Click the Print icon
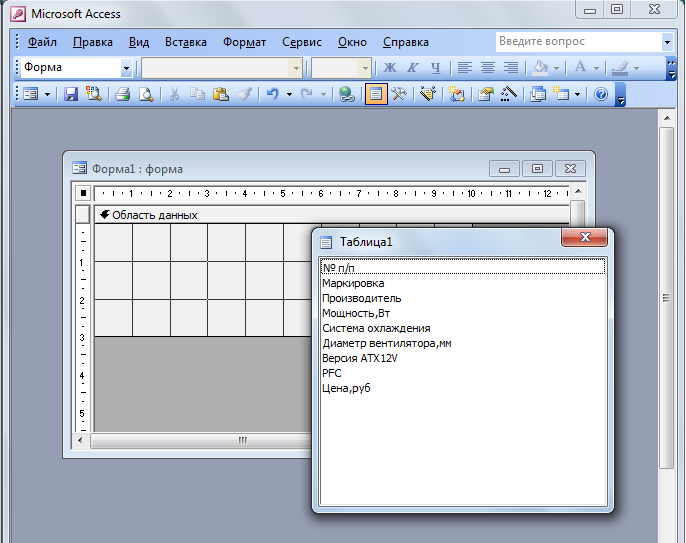The image size is (686, 543). [x=122, y=94]
